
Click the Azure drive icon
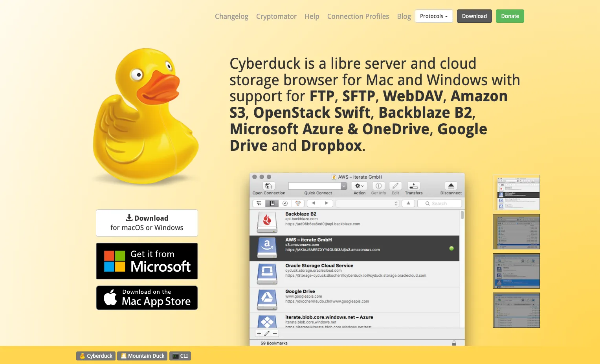(267, 322)
